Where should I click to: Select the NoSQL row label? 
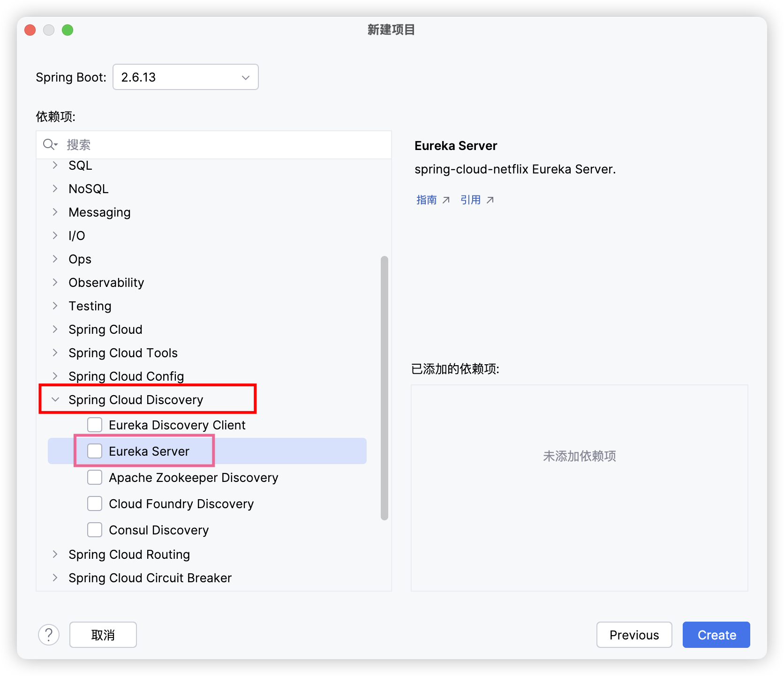coord(88,188)
